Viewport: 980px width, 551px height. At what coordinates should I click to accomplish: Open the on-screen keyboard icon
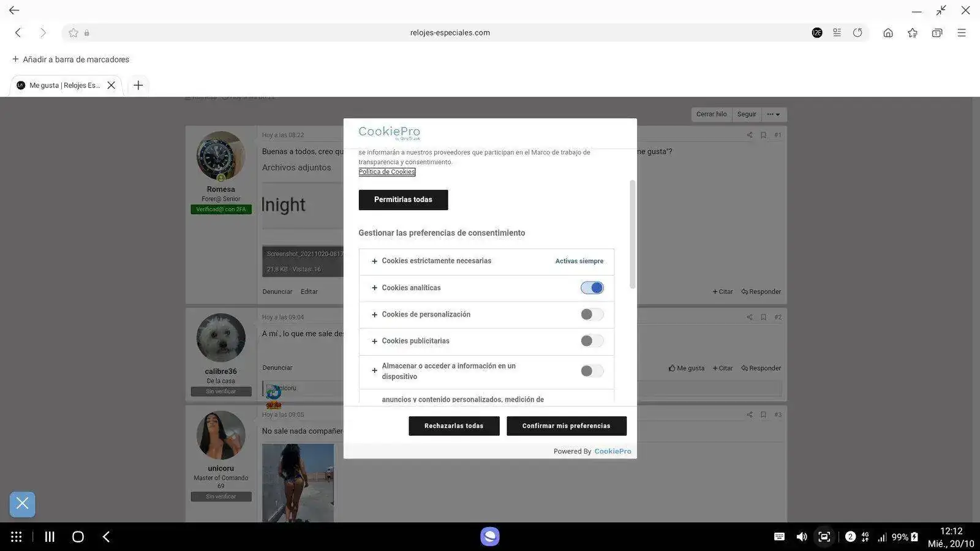tap(779, 537)
